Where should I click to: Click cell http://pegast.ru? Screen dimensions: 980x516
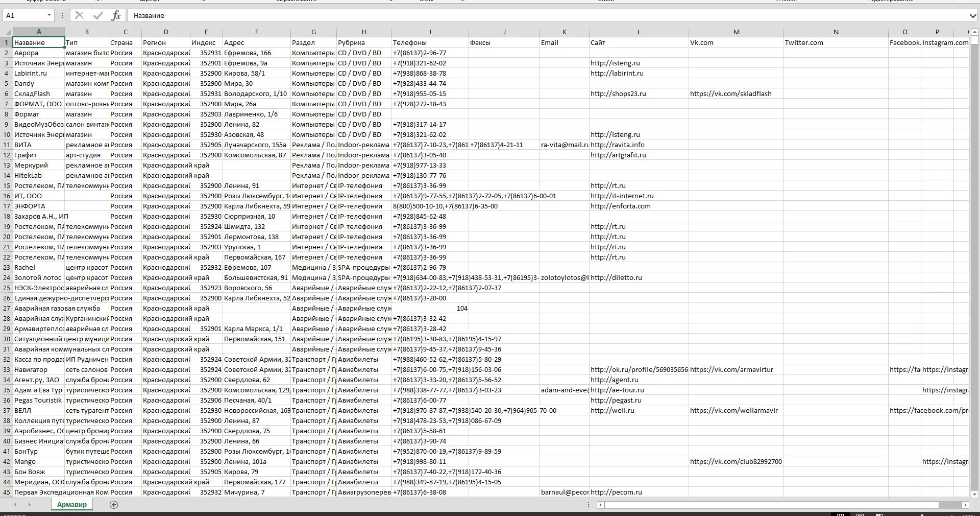coord(639,401)
